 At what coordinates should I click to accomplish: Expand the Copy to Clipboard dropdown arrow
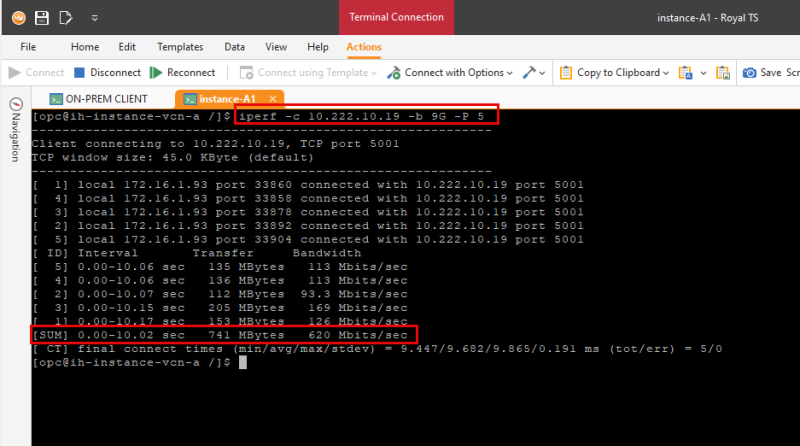pos(666,73)
